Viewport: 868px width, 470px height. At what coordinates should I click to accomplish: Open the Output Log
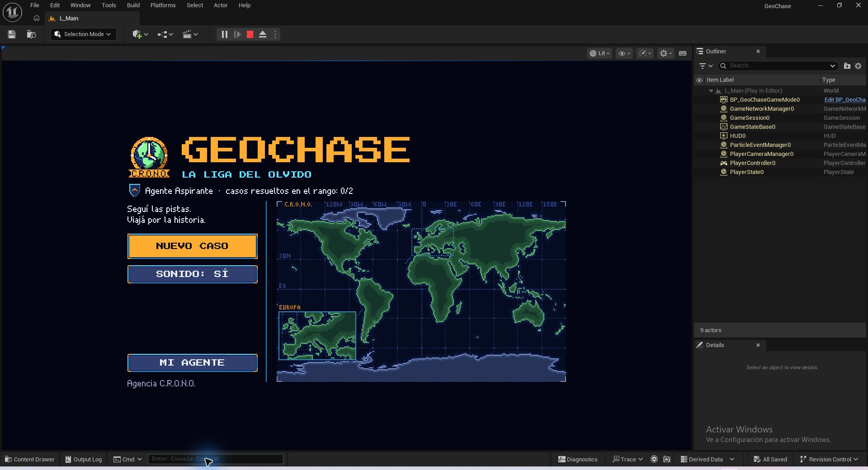(x=83, y=459)
